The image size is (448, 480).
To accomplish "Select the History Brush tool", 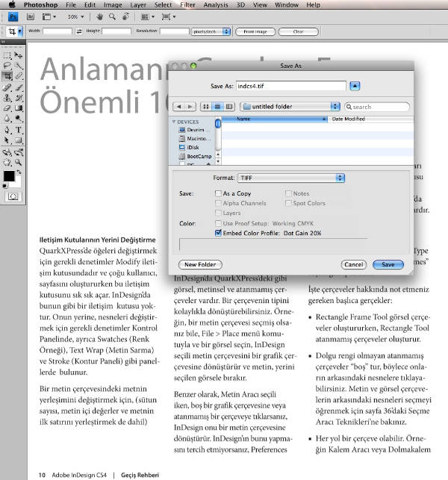I will pos(19,98).
